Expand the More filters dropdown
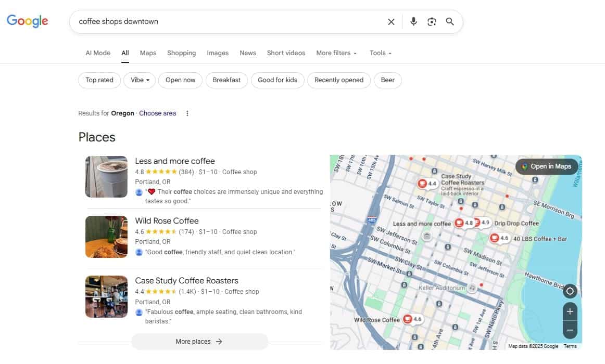 336,53
